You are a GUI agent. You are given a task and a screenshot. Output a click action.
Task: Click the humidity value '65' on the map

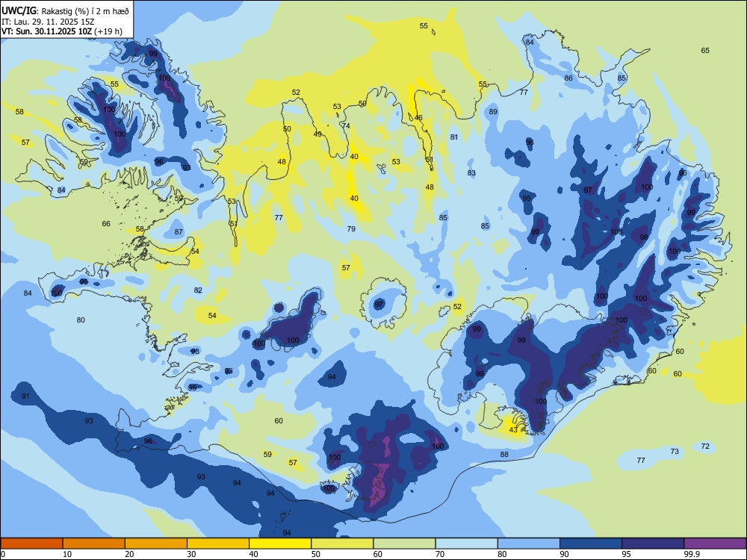pyautogui.click(x=705, y=51)
